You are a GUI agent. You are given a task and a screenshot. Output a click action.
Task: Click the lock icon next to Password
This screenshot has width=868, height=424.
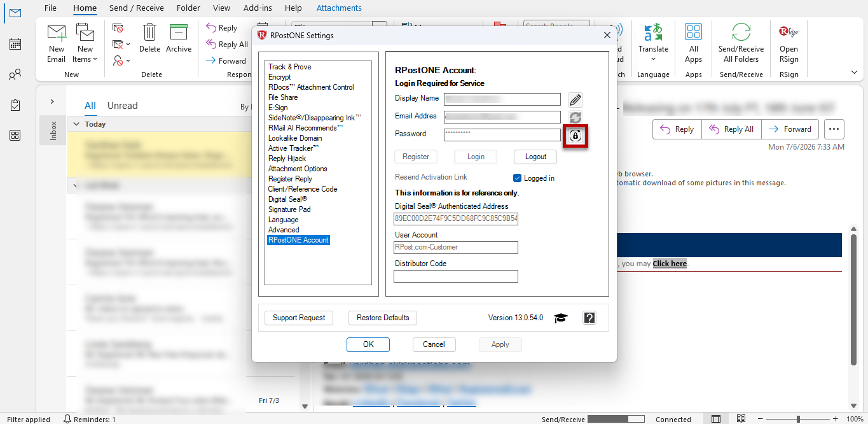point(575,136)
